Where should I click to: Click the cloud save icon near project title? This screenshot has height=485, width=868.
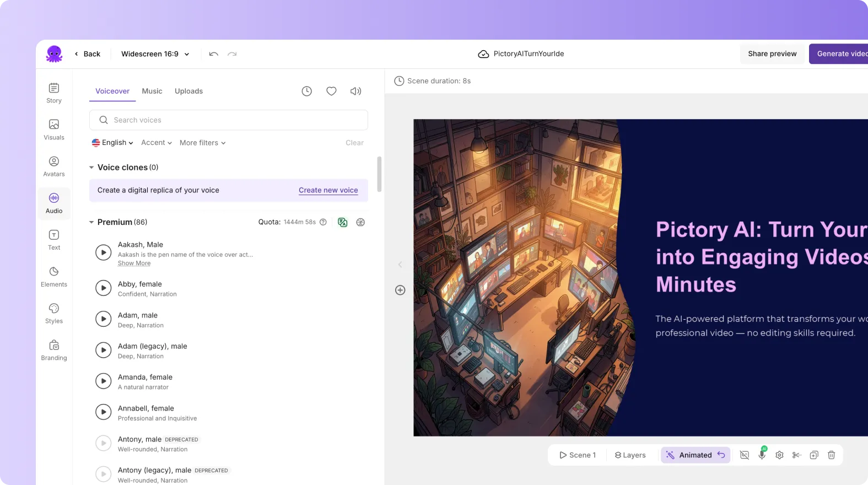coord(483,54)
